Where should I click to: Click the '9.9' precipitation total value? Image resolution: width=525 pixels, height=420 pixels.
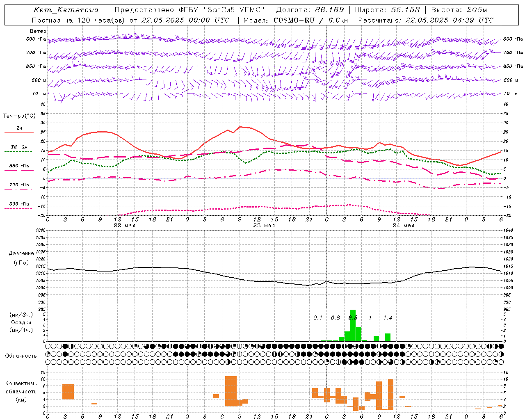(353, 317)
